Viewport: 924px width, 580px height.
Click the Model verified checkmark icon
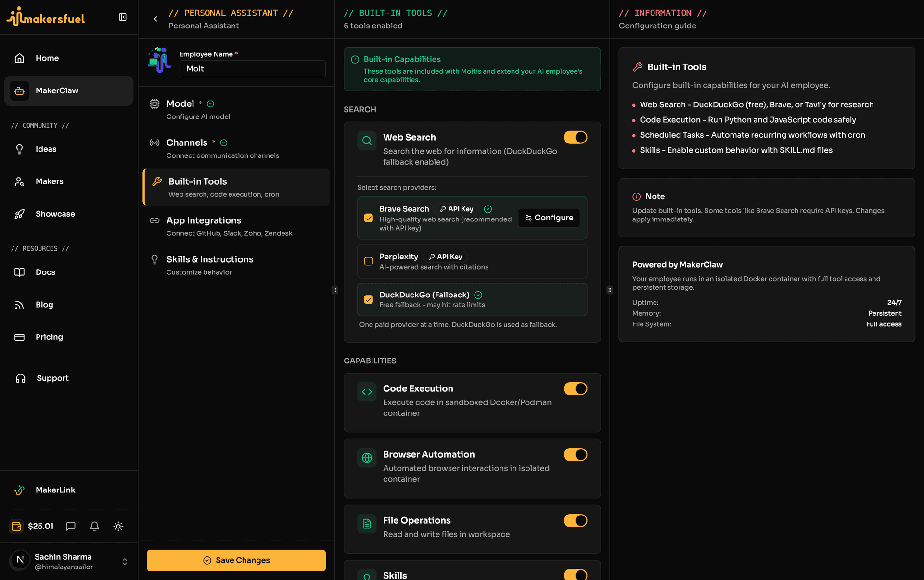(x=210, y=104)
